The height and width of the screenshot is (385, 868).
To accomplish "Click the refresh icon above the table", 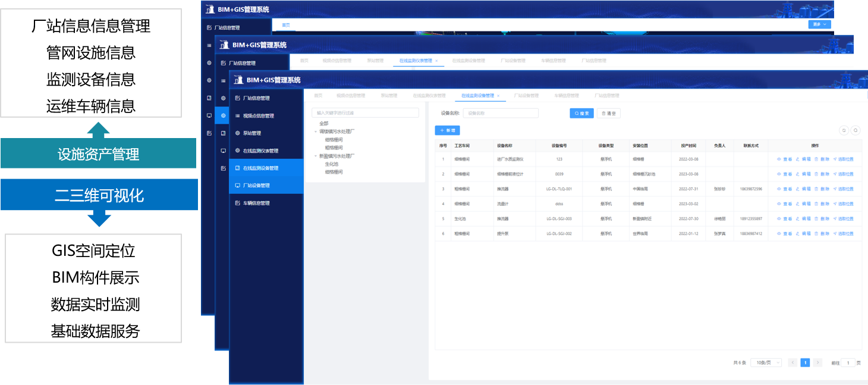I will point(844,130).
